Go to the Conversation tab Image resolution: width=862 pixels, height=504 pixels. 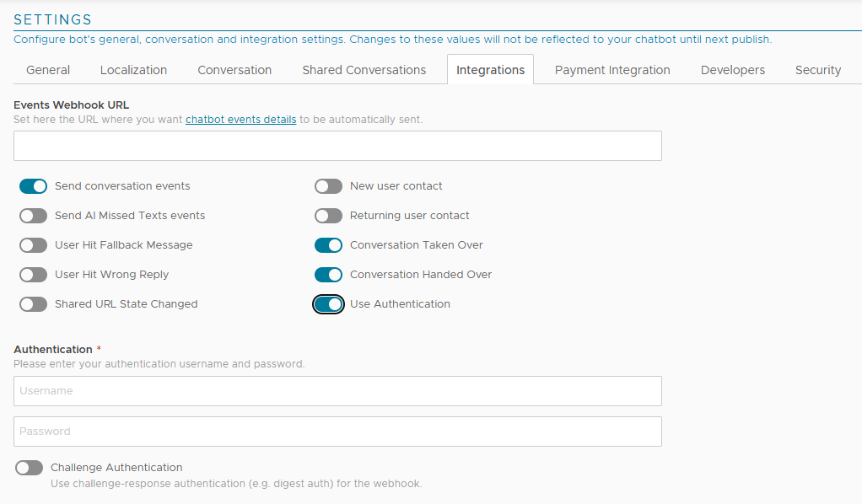[234, 70]
